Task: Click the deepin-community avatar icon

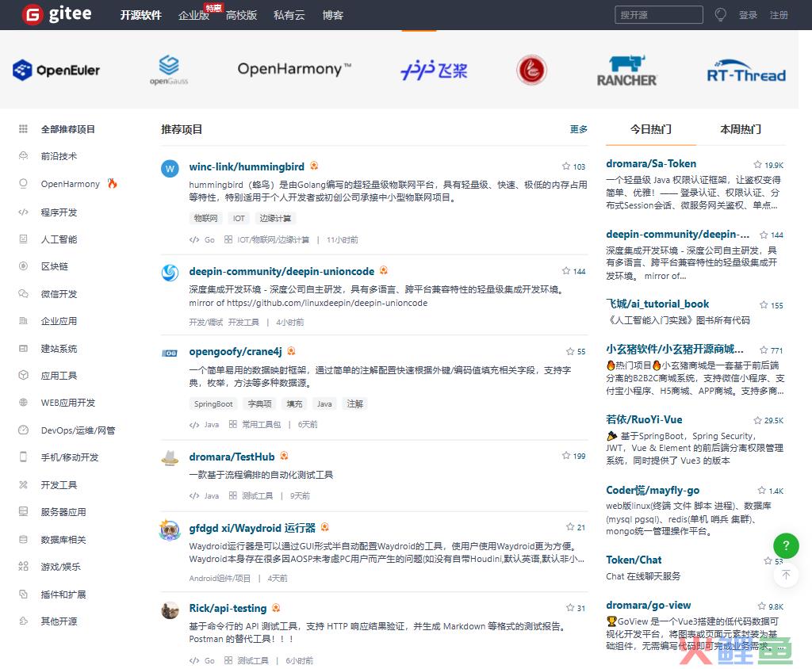Action: (170, 273)
